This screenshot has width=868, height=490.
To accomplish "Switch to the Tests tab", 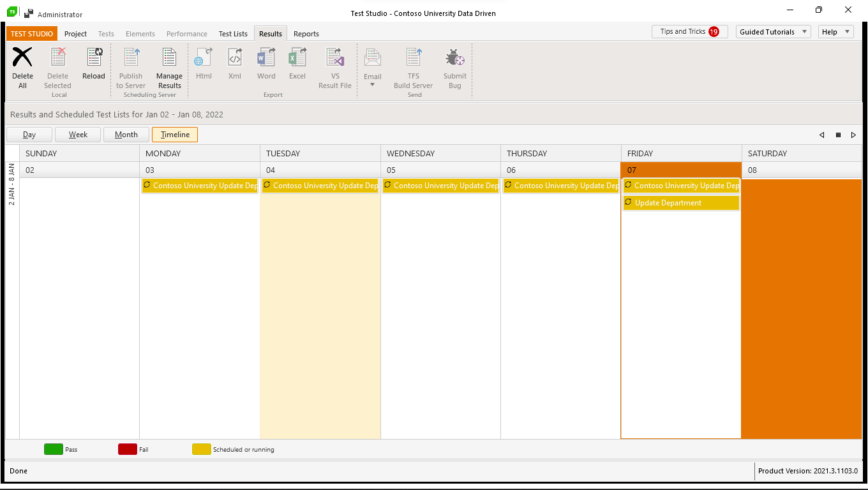I will (106, 34).
